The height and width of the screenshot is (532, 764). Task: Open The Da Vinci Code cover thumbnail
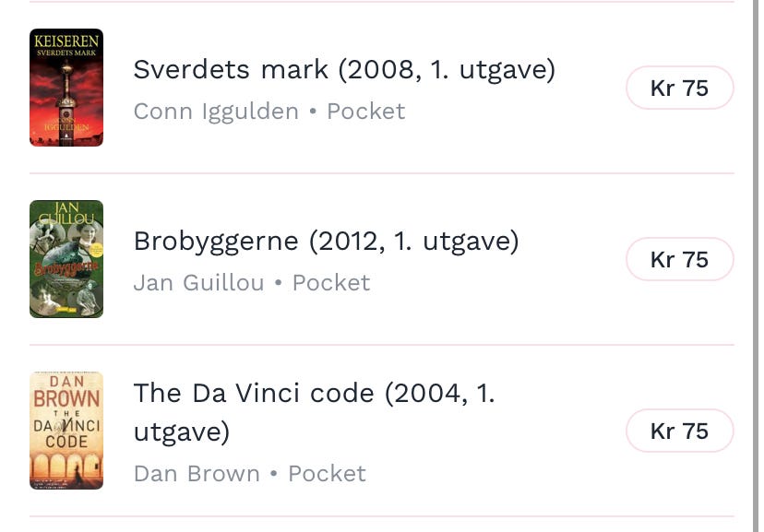66,431
